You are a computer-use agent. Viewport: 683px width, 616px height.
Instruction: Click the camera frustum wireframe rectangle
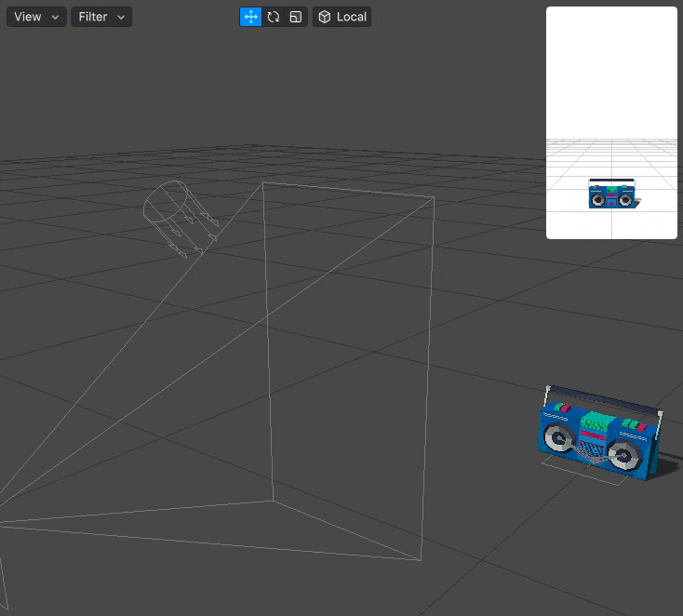click(x=348, y=370)
